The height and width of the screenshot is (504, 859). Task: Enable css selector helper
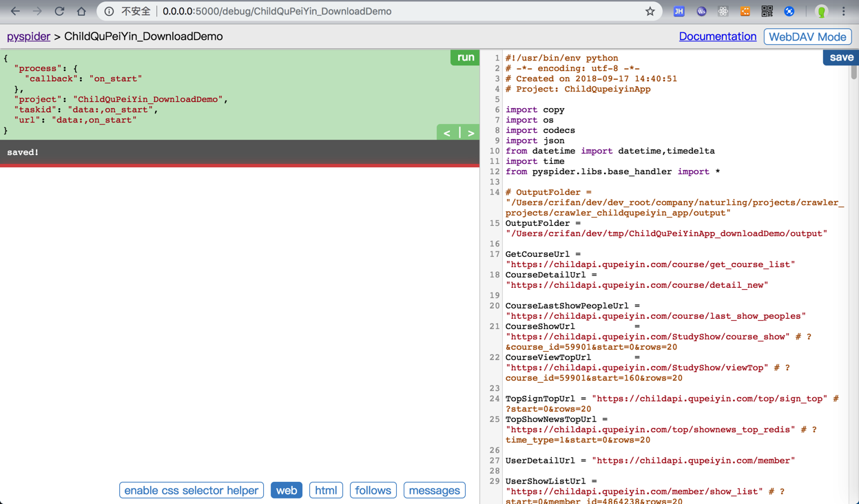(x=192, y=490)
